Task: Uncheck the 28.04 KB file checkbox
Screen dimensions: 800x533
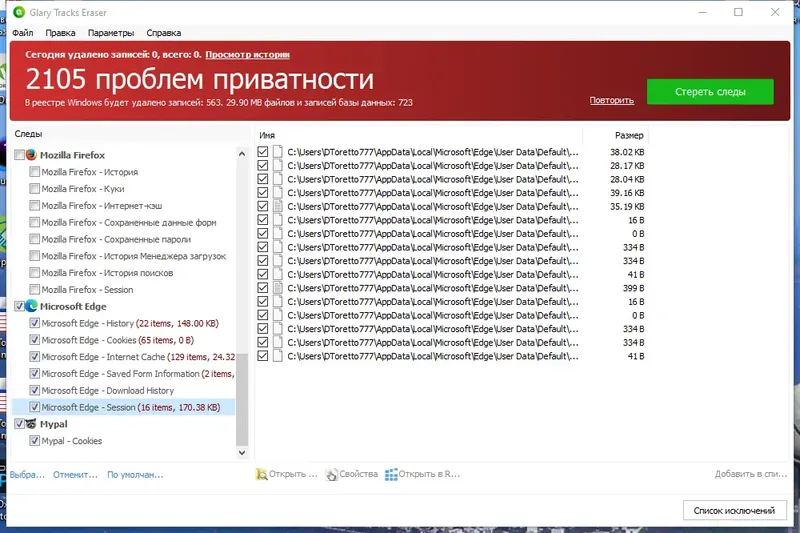Action: coord(263,179)
